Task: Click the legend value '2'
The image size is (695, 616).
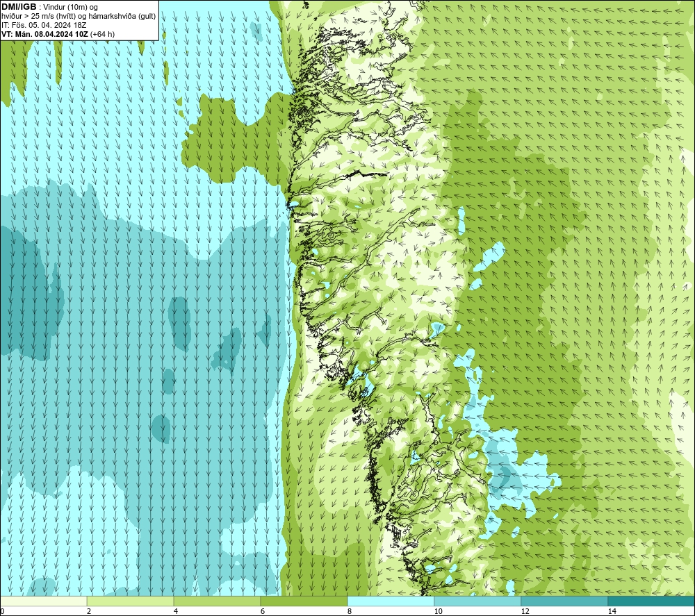Action: tap(89, 611)
